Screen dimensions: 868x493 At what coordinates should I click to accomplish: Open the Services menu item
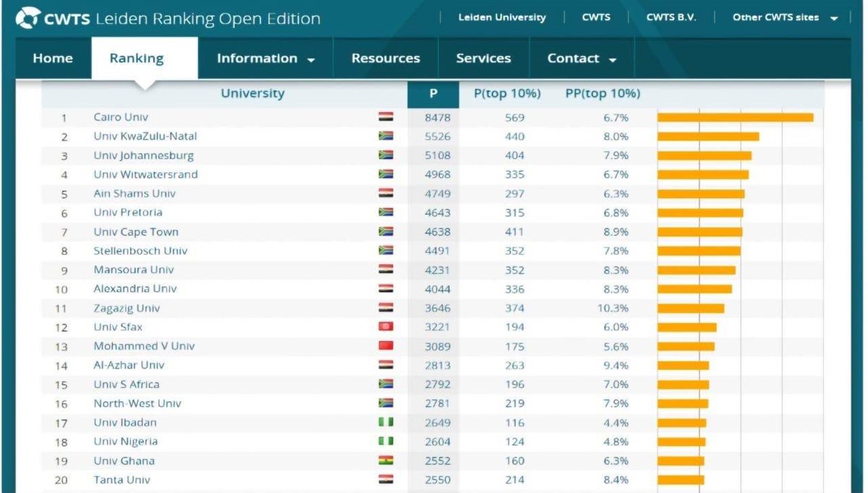[x=483, y=59]
